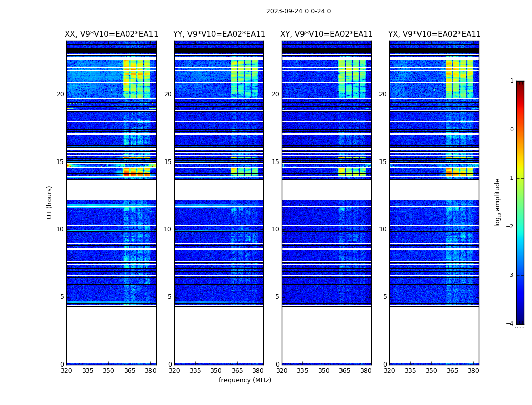Click the UT (hours) axis label

[x=50, y=202]
